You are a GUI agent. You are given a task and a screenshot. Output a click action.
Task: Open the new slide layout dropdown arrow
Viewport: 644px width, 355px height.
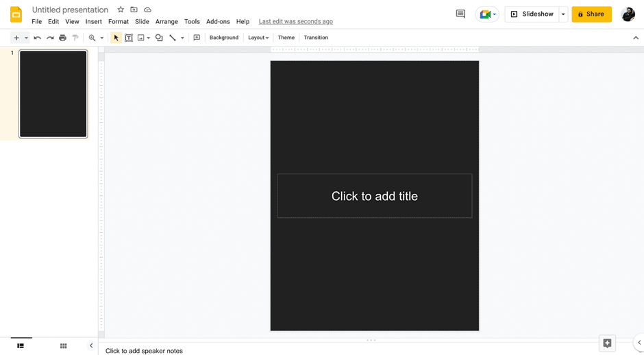26,38
